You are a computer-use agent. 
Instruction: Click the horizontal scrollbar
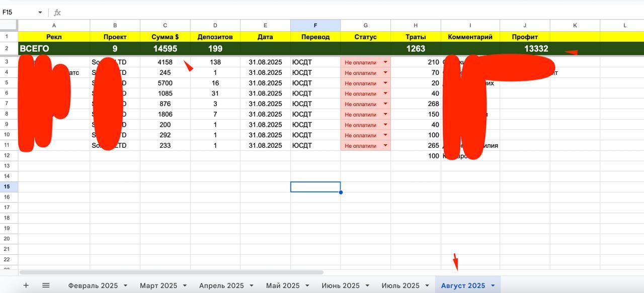171,272
